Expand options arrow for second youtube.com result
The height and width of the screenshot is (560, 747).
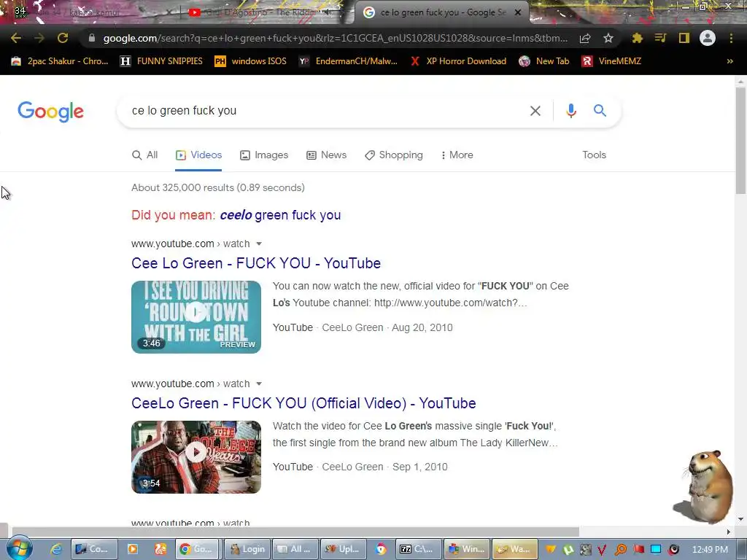tap(259, 384)
